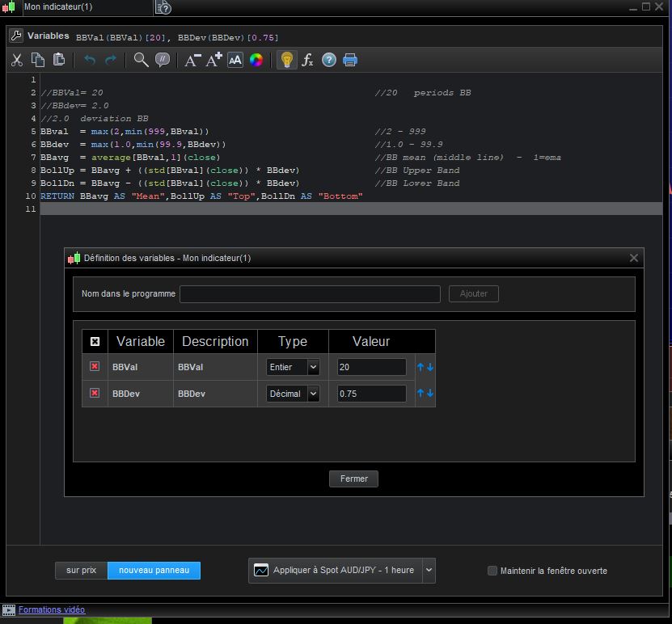
Task: Open the search magnifier tool
Action: pyautogui.click(x=141, y=60)
